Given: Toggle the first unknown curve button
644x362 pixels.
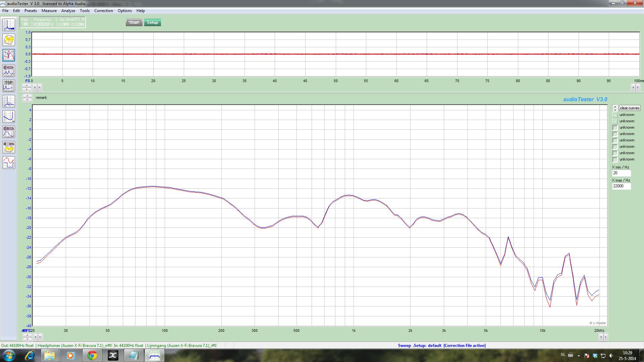Looking at the screenshot, I should click(615, 115).
